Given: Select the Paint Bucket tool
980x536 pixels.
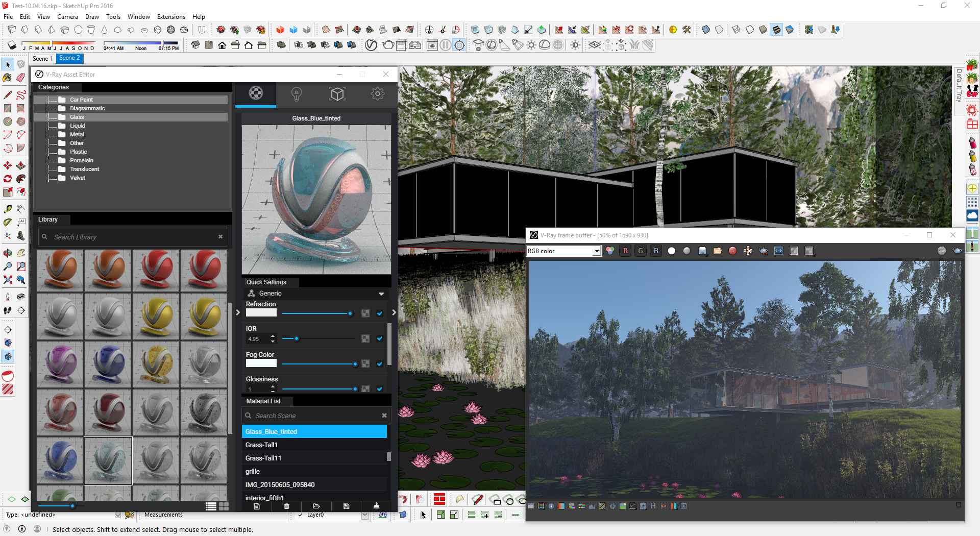Looking at the screenshot, I should coord(8,78).
